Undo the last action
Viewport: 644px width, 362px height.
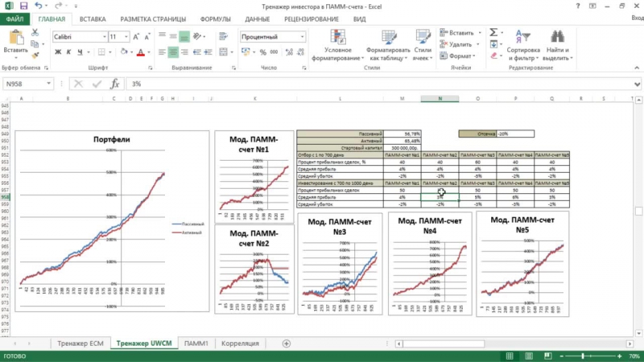click(x=38, y=6)
